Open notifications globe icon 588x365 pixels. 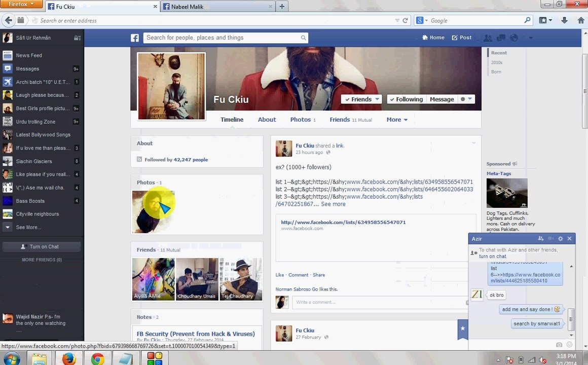(x=514, y=38)
